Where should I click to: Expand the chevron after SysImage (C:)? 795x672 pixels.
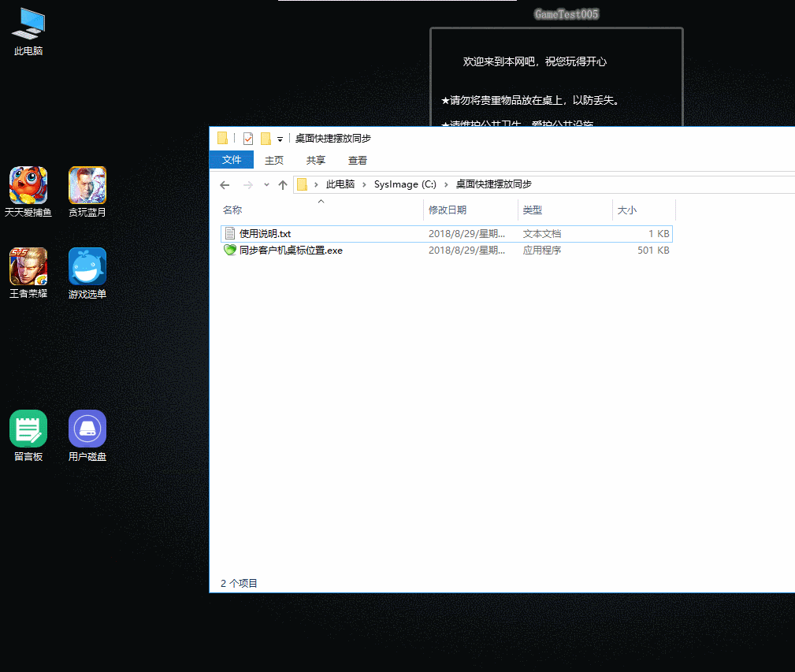click(x=446, y=184)
